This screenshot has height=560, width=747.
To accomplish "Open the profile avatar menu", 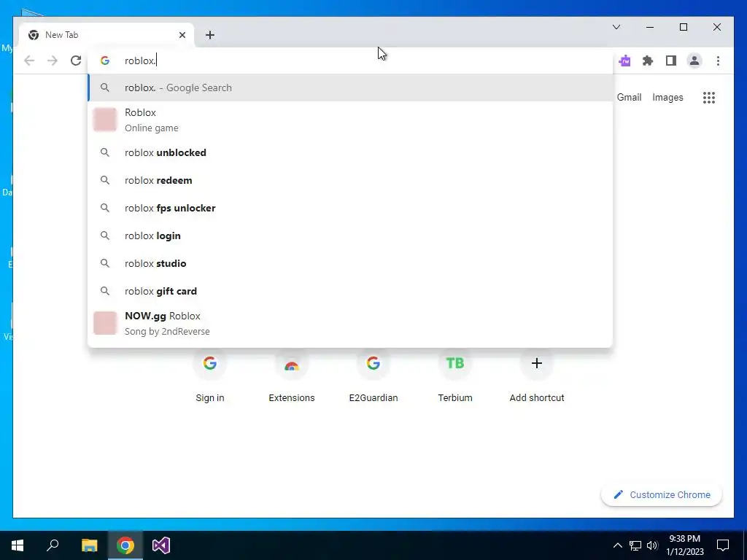I will pos(694,61).
